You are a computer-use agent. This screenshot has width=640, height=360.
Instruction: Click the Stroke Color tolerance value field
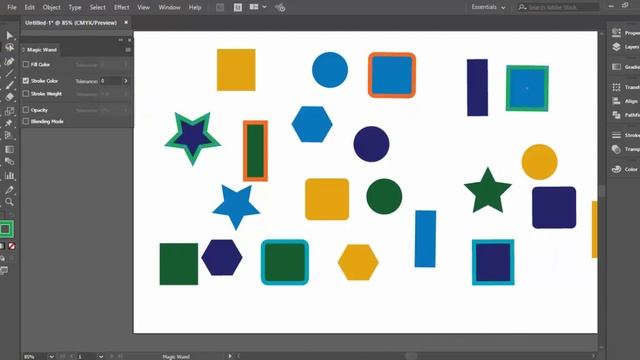coord(111,81)
